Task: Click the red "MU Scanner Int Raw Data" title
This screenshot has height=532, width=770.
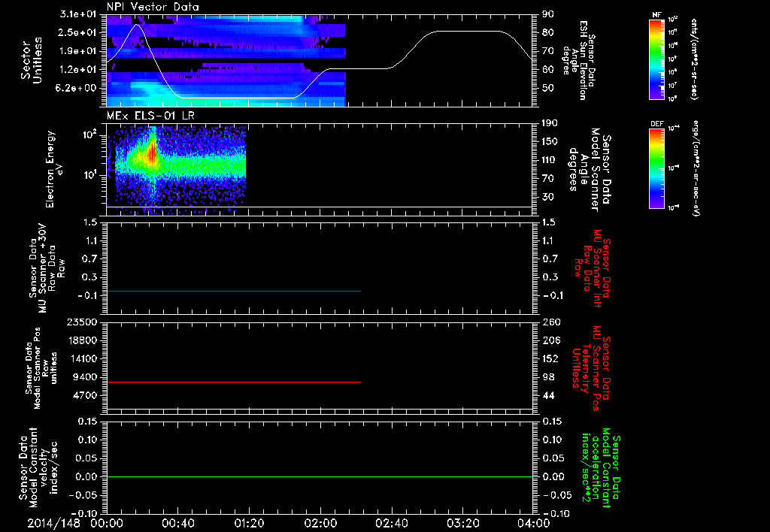Action: point(593,268)
